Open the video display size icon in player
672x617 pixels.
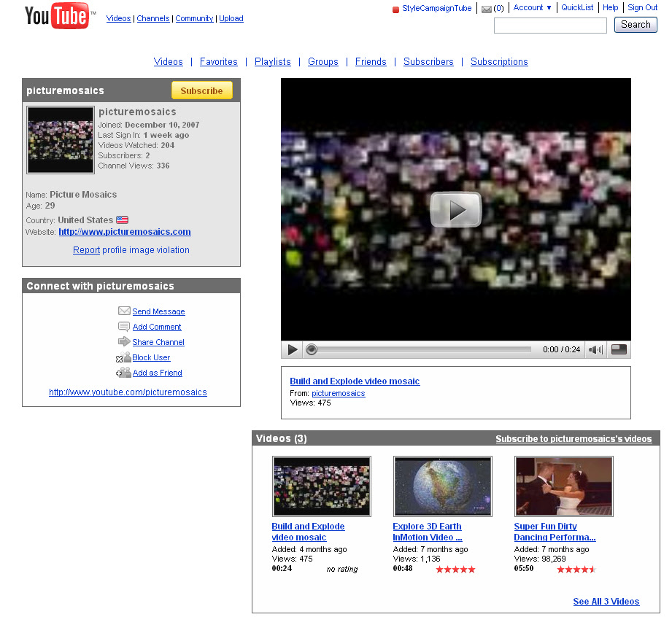pyautogui.click(x=618, y=349)
